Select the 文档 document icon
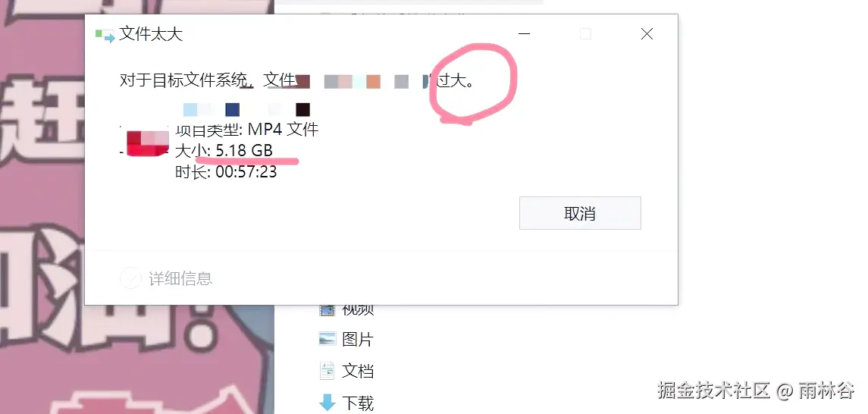Screen dimensions: 868x414 pyautogui.click(x=327, y=370)
